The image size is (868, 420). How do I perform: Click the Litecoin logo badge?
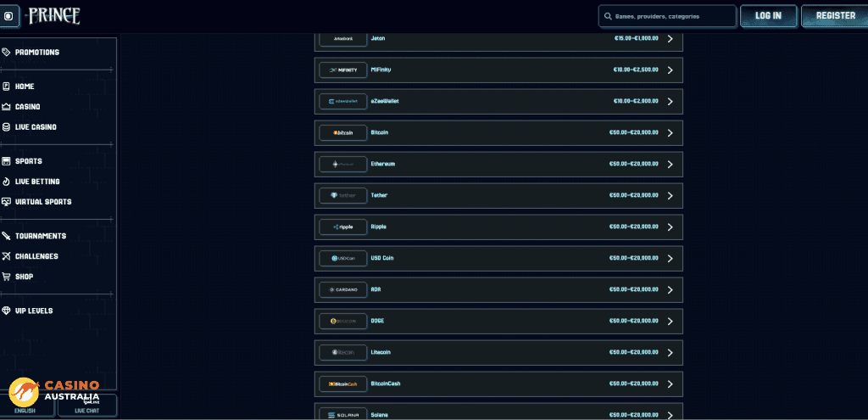(x=343, y=352)
